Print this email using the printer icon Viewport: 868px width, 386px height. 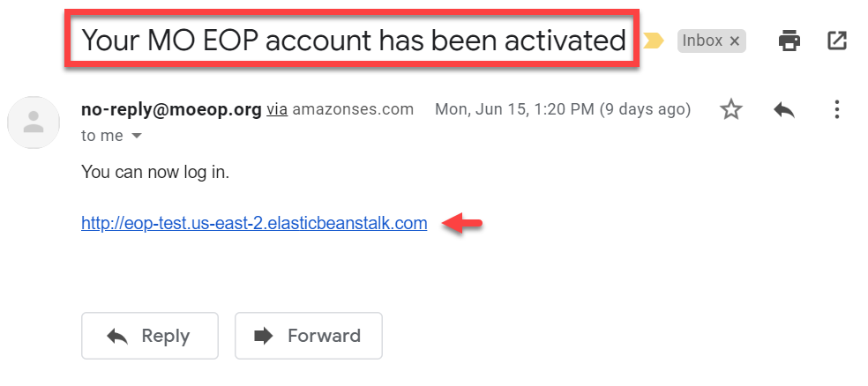point(789,40)
